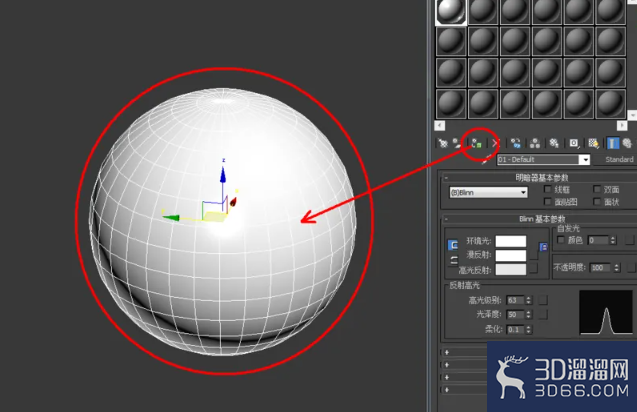
Task: Reset map/material with red X icon
Action: (495, 143)
